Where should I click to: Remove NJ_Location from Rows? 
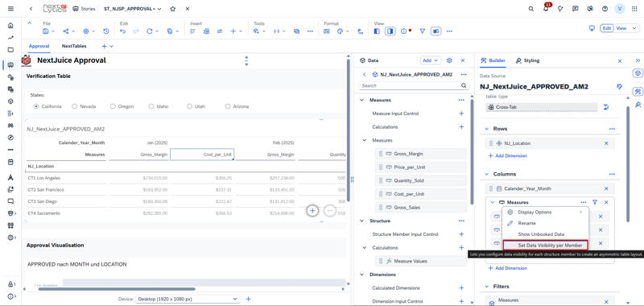pos(606,143)
